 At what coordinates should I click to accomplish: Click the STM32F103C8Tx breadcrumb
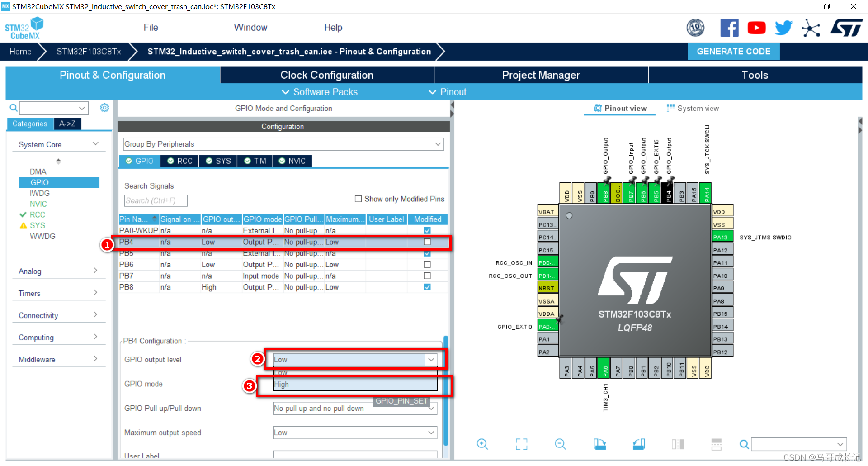pyautogui.click(x=89, y=52)
